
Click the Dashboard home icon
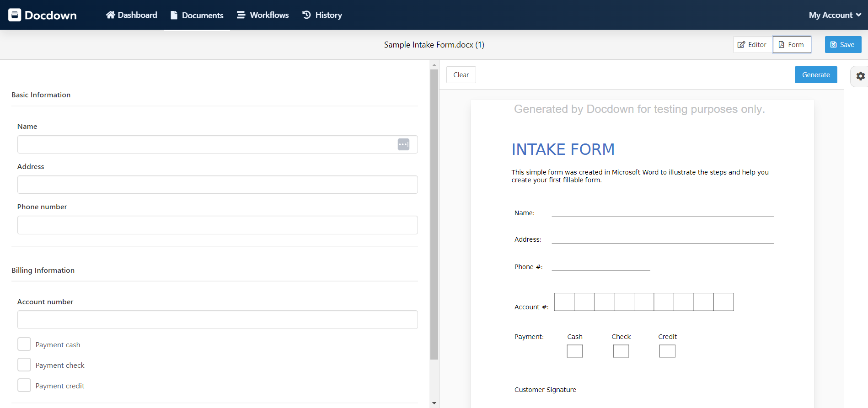point(110,15)
